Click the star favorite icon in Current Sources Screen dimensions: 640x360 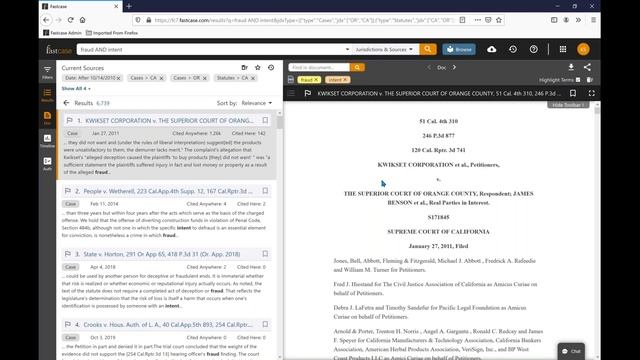point(258,68)
